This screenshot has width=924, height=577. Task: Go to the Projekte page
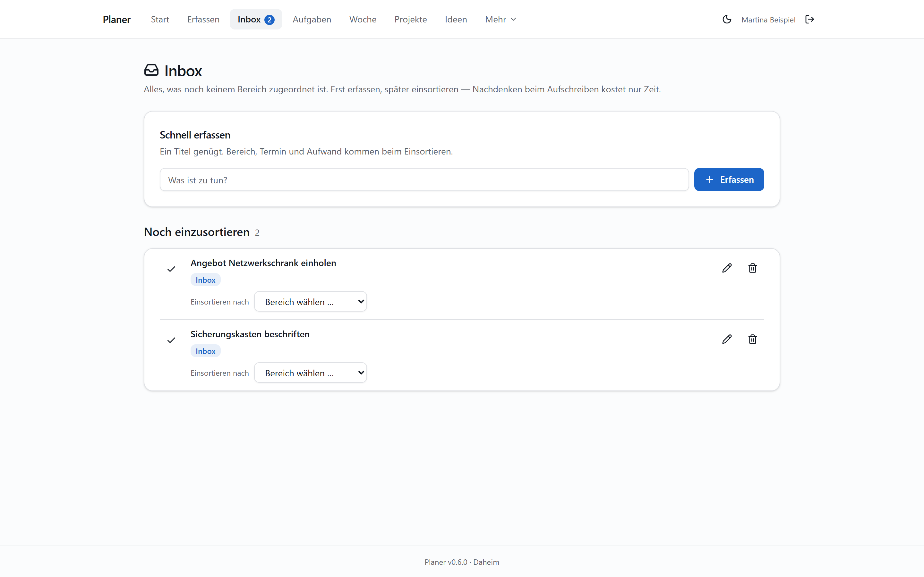click(410, 20)
